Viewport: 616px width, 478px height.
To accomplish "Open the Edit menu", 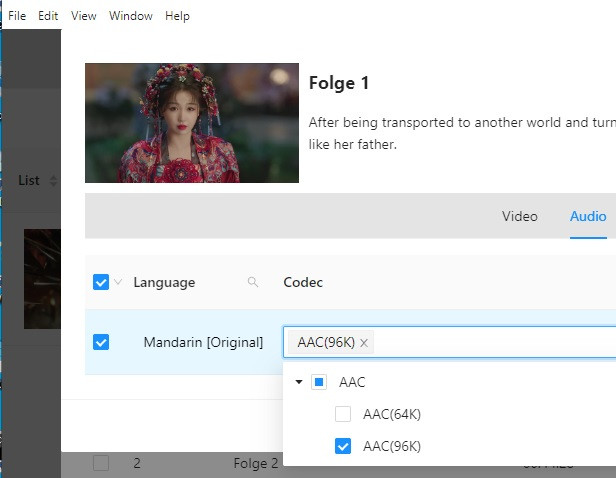I will coord(48,16).
